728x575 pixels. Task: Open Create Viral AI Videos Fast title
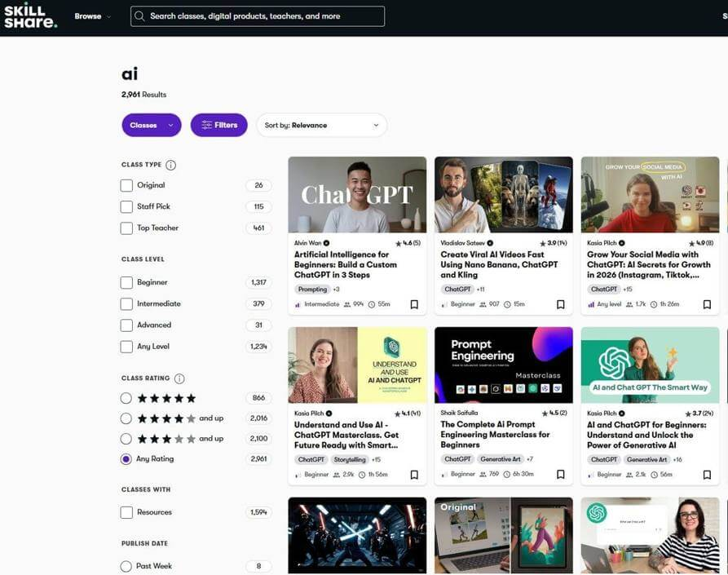(499, 265)
